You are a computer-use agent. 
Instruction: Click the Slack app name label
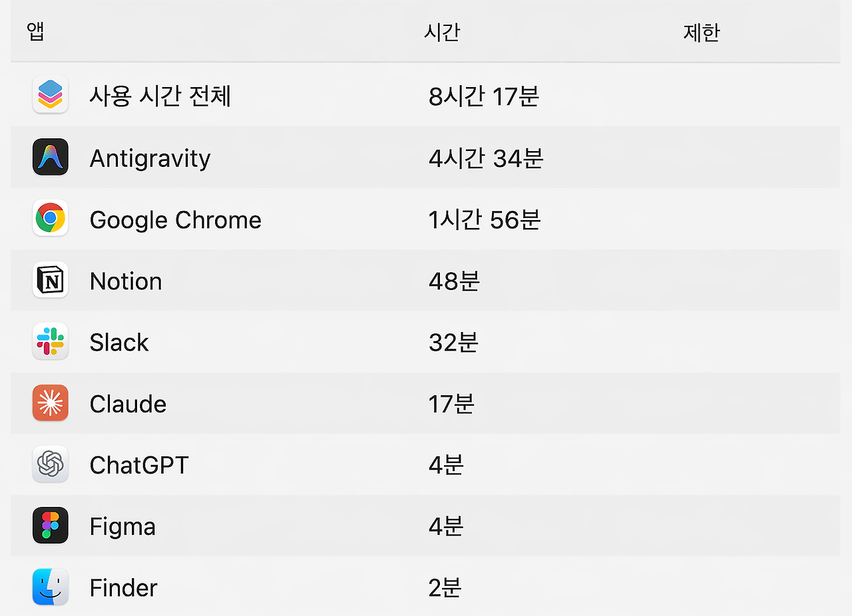point(118,342)
